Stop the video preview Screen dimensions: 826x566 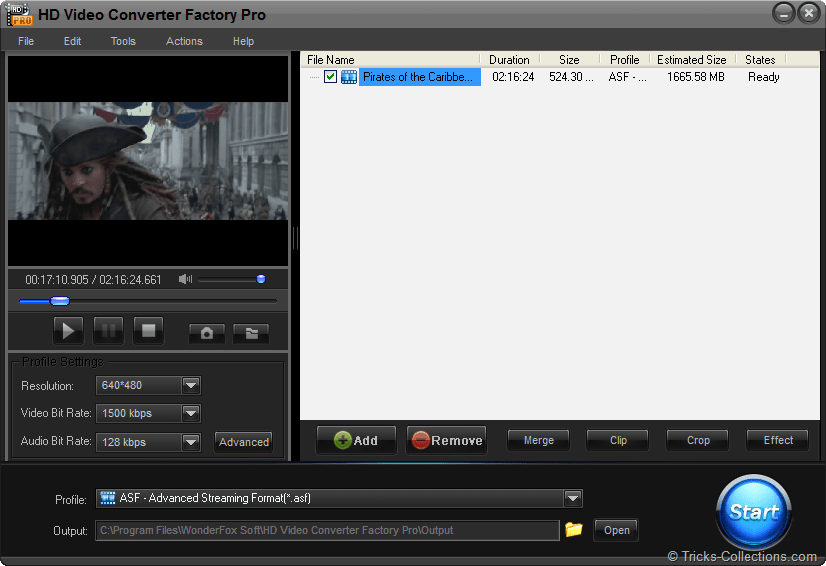point(148,331)
